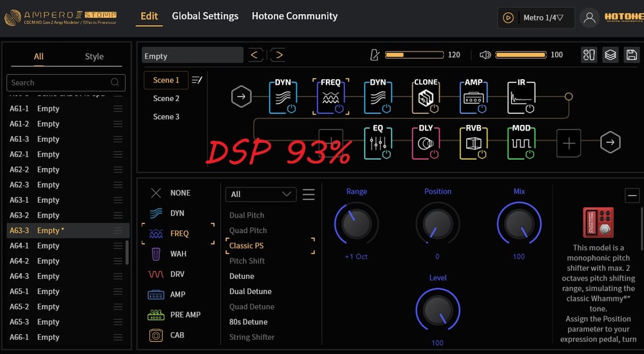The height and width of the screenshot is (354, 644).
Task: Select the 80s Detune model
Action: pos(248,322)
